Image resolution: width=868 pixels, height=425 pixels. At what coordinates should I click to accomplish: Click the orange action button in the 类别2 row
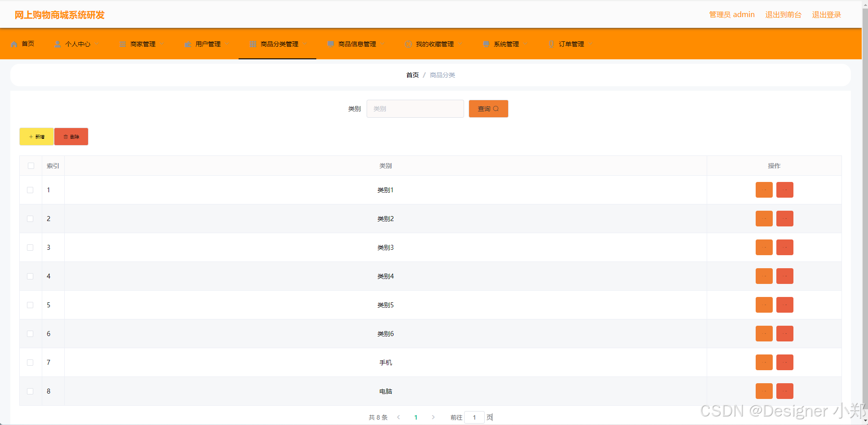coord(764,218)
